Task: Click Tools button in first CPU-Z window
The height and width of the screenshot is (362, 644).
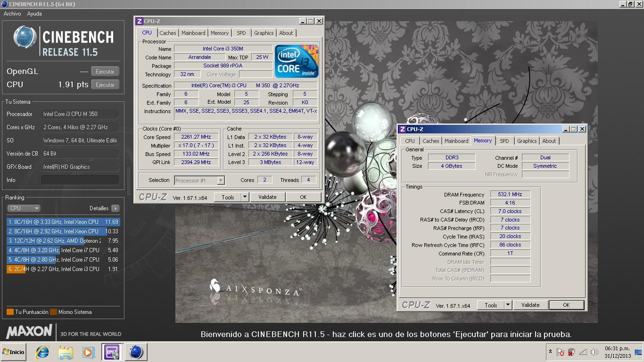Action: coord(228,197)
